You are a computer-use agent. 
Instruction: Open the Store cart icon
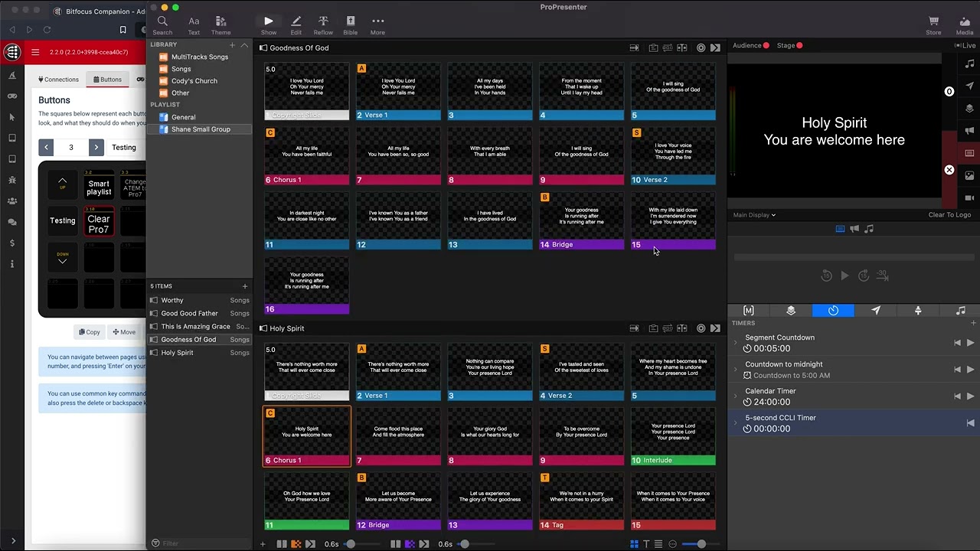tap(933, 25)
